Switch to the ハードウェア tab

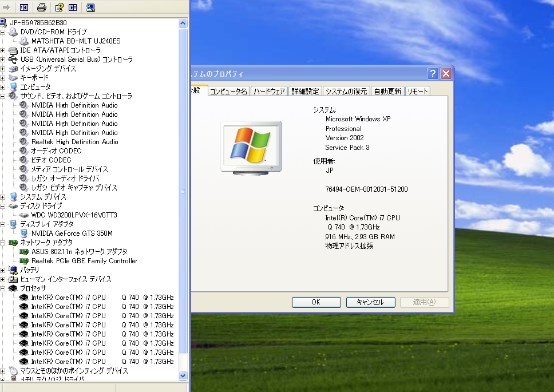pyautogui.click(x=269, y=92)
